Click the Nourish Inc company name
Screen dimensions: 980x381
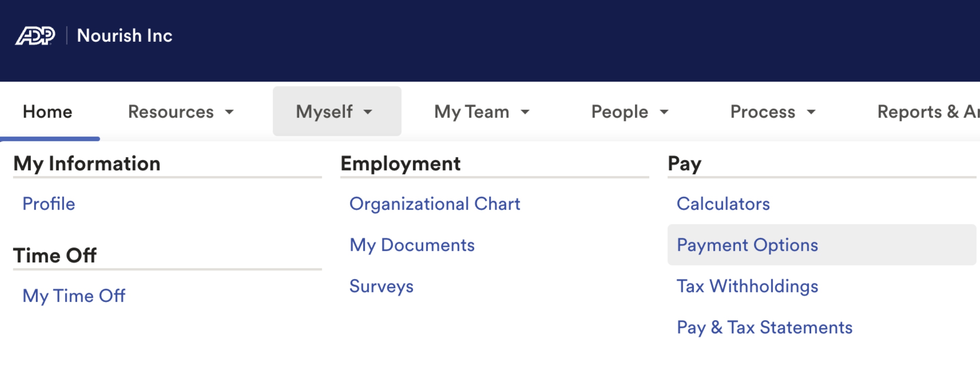(x=124, y=36)
